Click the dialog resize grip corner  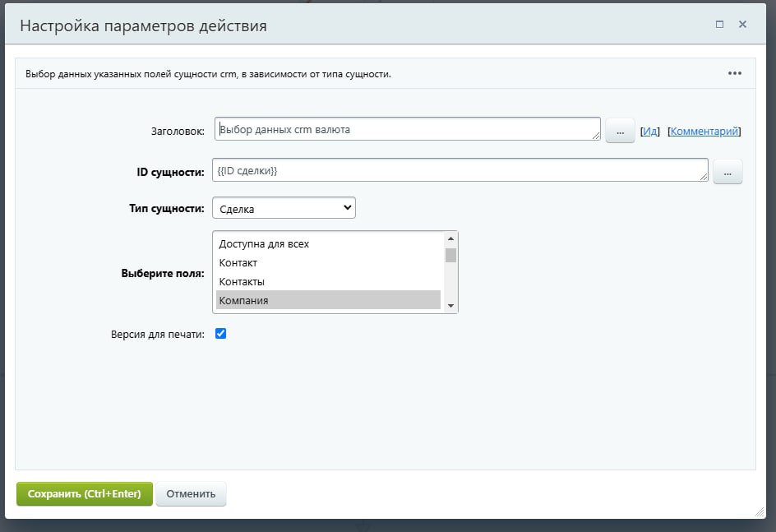tap(759, 511)
